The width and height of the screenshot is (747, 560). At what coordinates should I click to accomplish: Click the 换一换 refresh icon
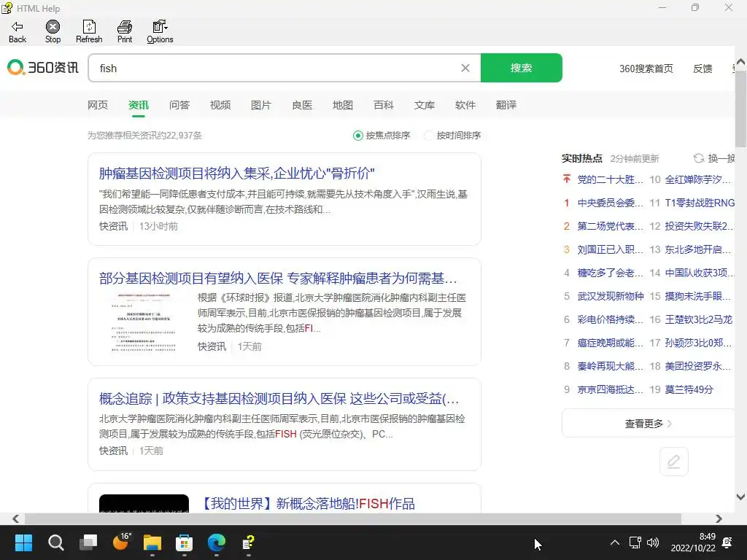(x=698, y=158)
